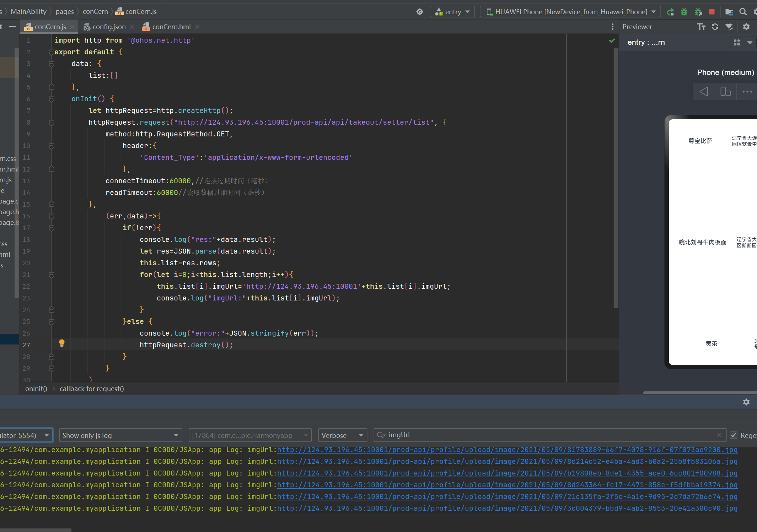The image size is (757, 532).
Task: Click the yellow lightbulb intention icon
Action: coord(62,343)
